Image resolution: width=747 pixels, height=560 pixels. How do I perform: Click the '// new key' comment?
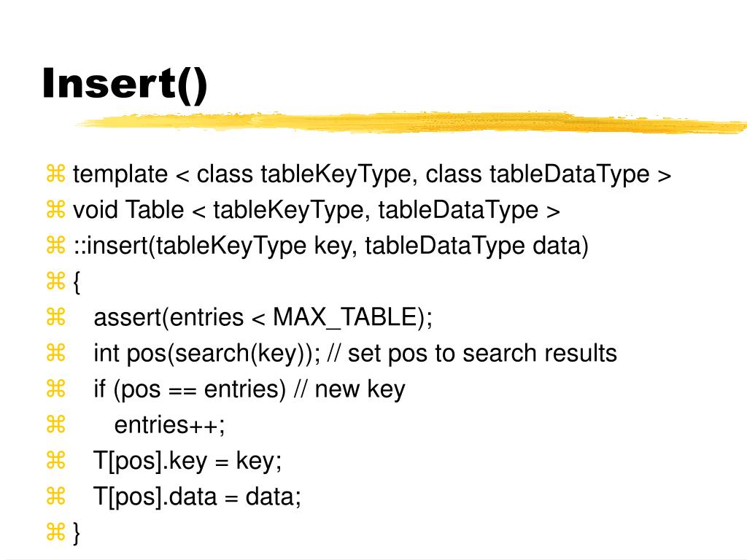[349, 389]
